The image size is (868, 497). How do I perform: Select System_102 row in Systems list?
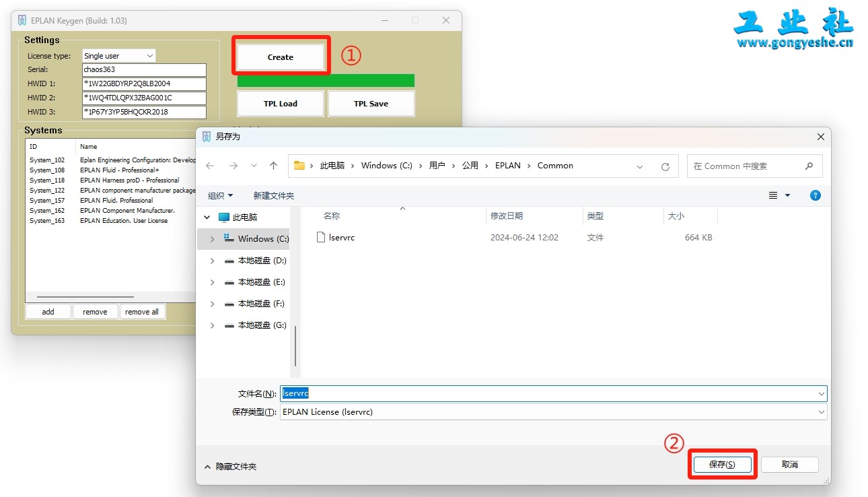(112, 160)
